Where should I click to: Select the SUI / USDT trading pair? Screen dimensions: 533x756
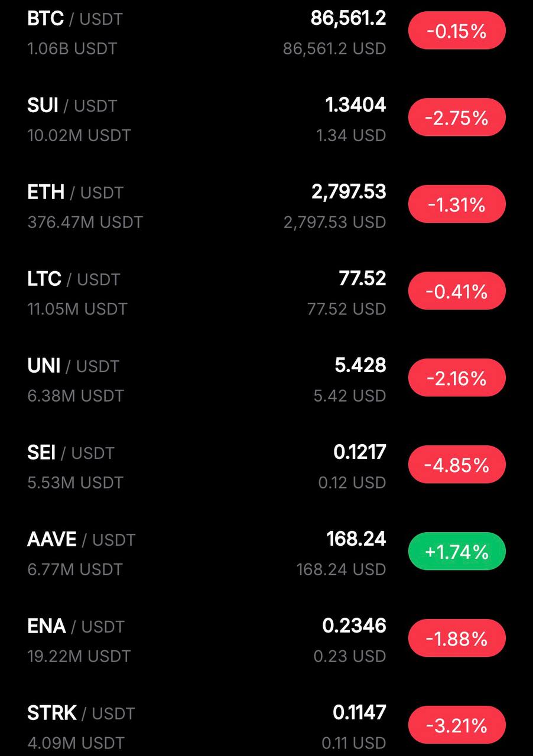click(x=72, y=106)
